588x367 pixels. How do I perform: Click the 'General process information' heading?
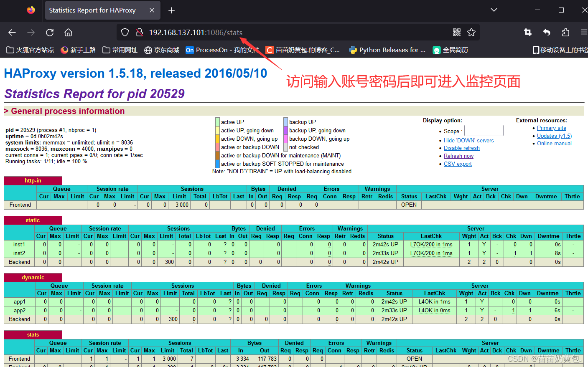point(68,111)
